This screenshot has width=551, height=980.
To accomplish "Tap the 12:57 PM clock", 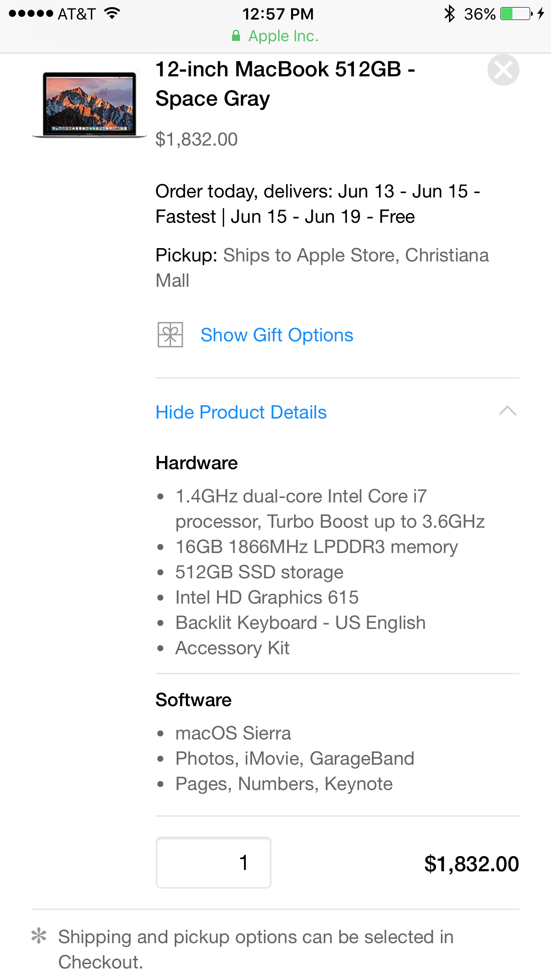I will point(278,14).
